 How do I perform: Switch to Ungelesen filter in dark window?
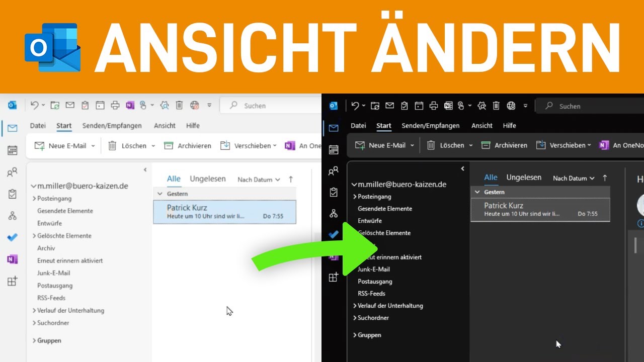point(524,177)
